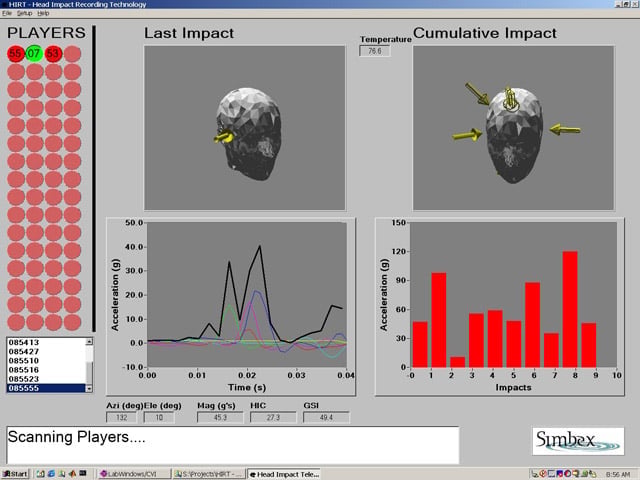This screenshot has height=480, width=640.
Task: Select player 53 indicator
Action: tap(53, 54)
